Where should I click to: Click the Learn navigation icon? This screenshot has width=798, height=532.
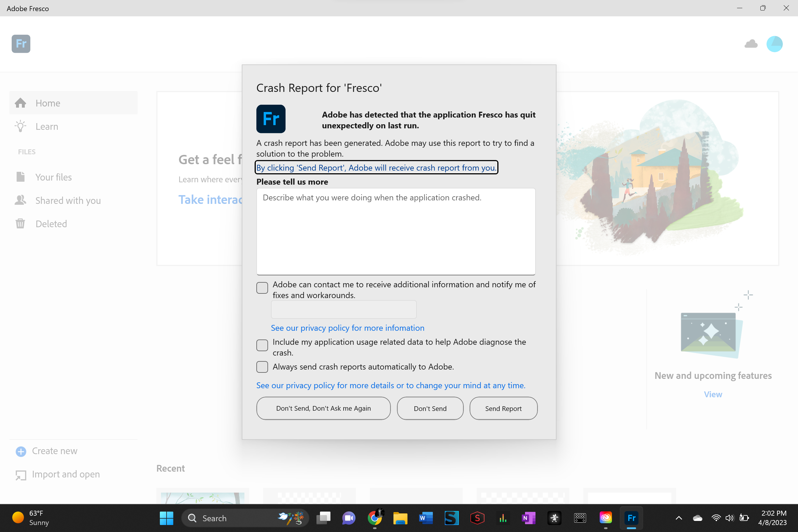[x=20, y=126]
